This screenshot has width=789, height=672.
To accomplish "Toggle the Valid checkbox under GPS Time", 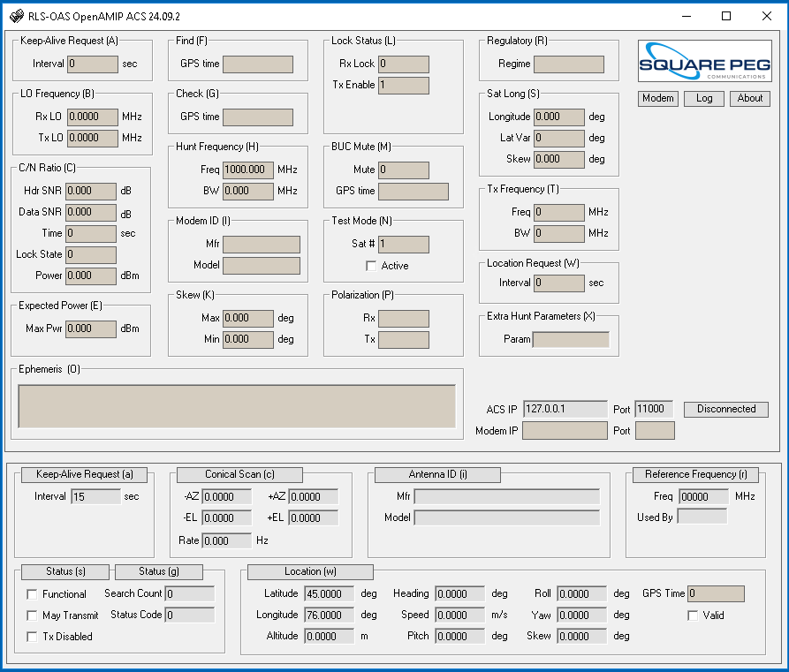I will tap(693, 615).
